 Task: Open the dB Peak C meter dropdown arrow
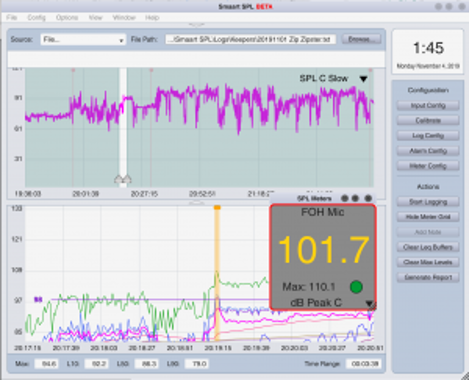click(369, 303)
